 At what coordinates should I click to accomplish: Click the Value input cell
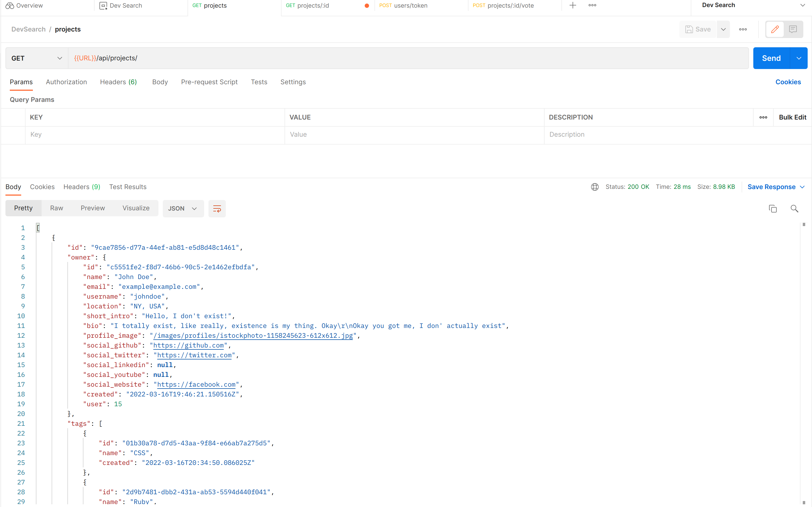414,134
